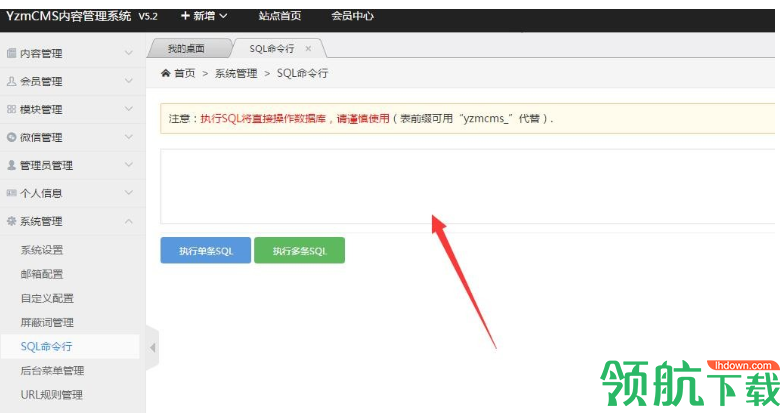Click the 微信管理 chat icon
This screenshot has height=413, width=780.
[11, 137]
